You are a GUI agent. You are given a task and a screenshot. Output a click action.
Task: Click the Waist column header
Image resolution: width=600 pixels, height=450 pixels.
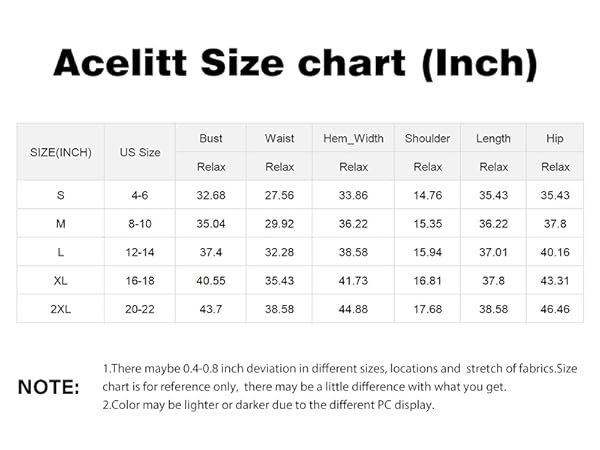(279, 138)
